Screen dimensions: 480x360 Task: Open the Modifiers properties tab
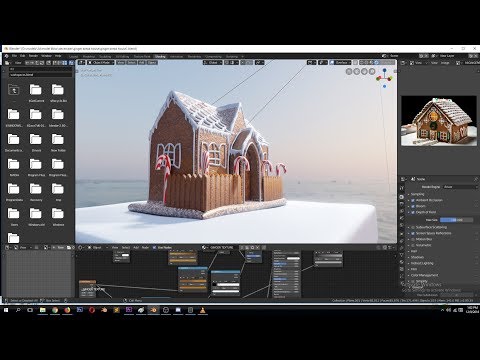click(x=402, y=240)
